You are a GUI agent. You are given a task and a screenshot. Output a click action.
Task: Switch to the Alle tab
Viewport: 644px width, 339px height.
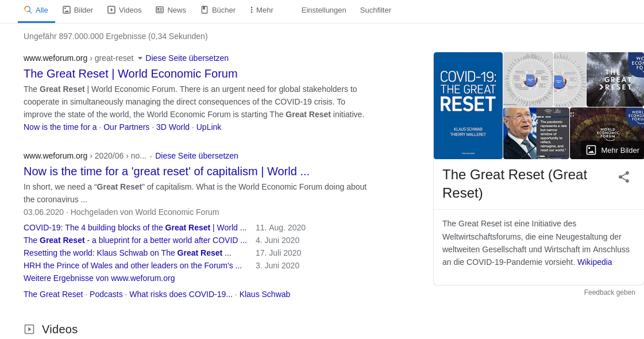click(37, 10)
